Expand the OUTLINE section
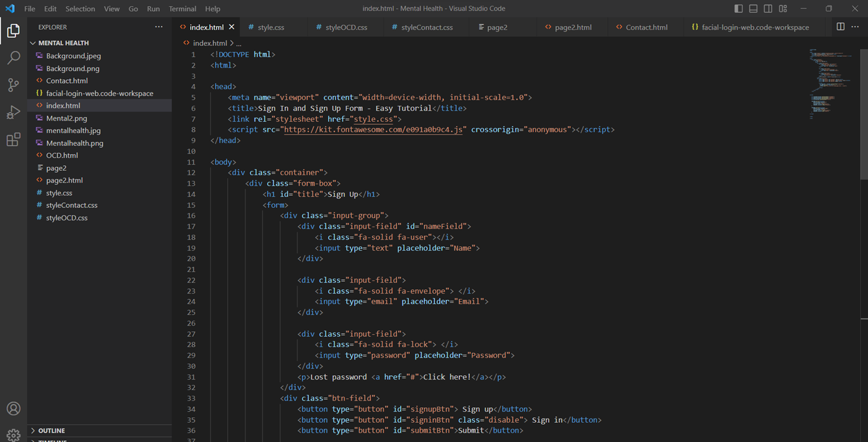The height and width of the screenshot is (442, 868). [99, 430]
